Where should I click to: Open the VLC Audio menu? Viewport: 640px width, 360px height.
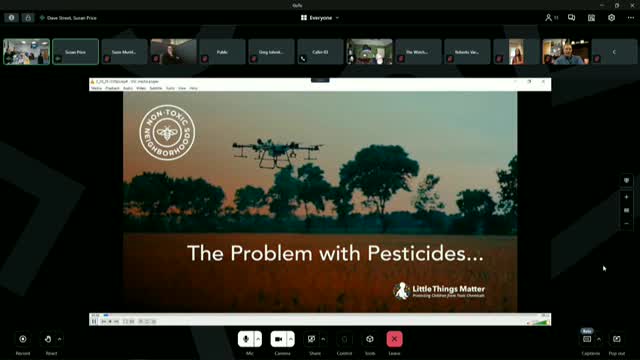click(x=128, y=88)
